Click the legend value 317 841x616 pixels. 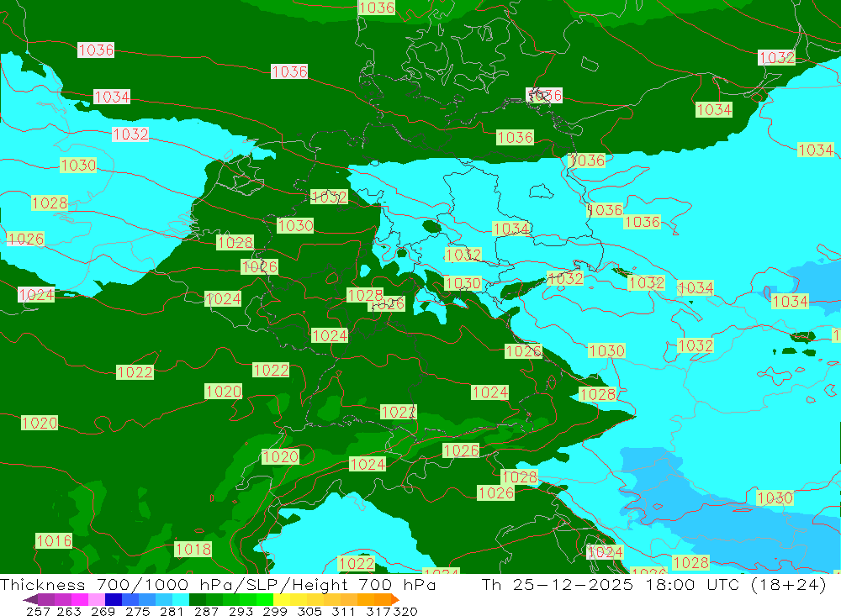click(x=378, y=611)
